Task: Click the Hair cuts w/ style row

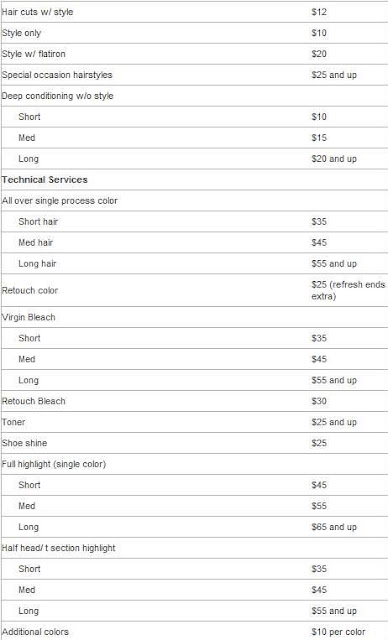Action: (x=195, y=12)
